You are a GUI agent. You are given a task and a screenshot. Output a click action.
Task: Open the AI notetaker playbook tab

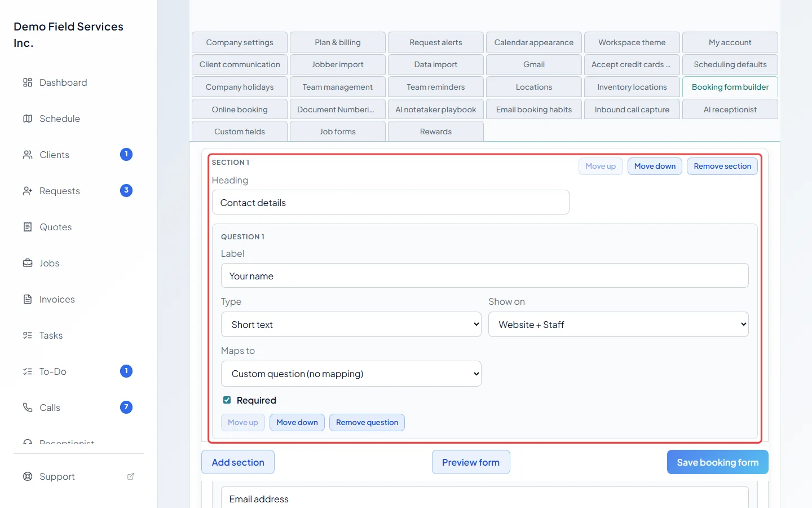(x=436, y=110)
